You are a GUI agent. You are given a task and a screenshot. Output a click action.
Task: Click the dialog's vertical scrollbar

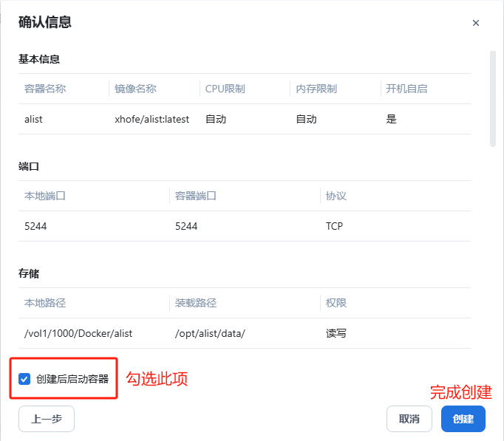pyautogui.click(x=492, y=98)
